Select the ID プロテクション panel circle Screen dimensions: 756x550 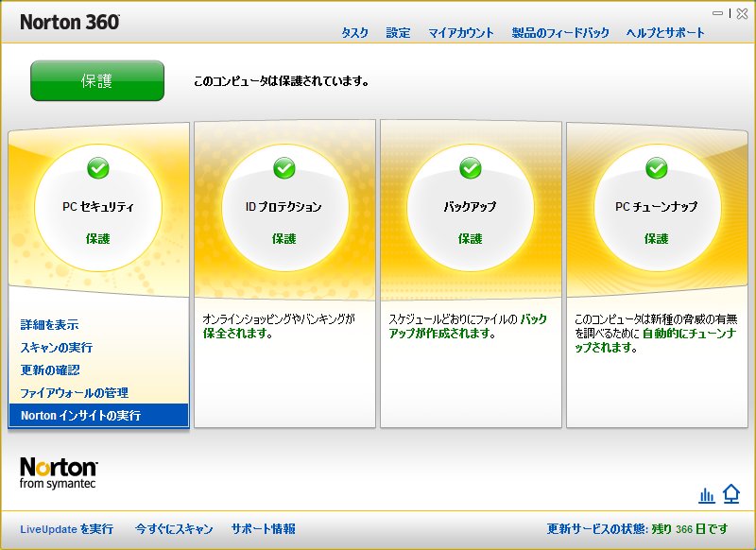pyautogui.click(x=284, y=208)
